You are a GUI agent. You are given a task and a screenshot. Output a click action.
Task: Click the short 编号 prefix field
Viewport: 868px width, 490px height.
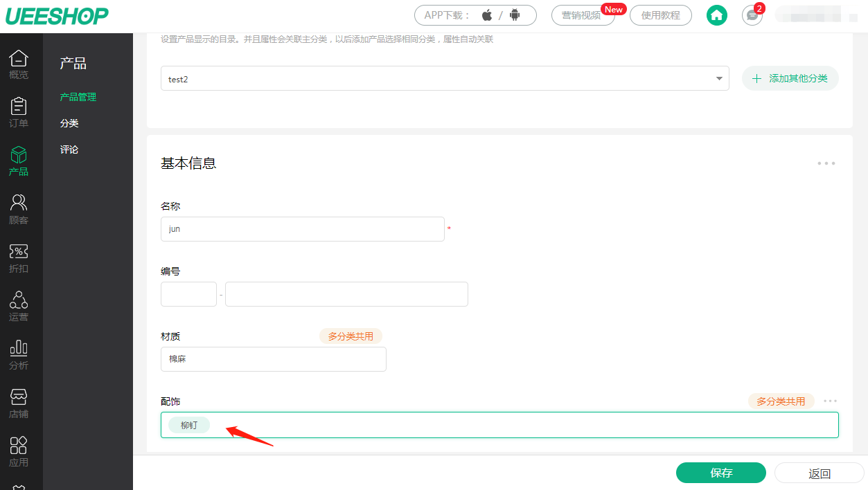click(x=188, y=294)
